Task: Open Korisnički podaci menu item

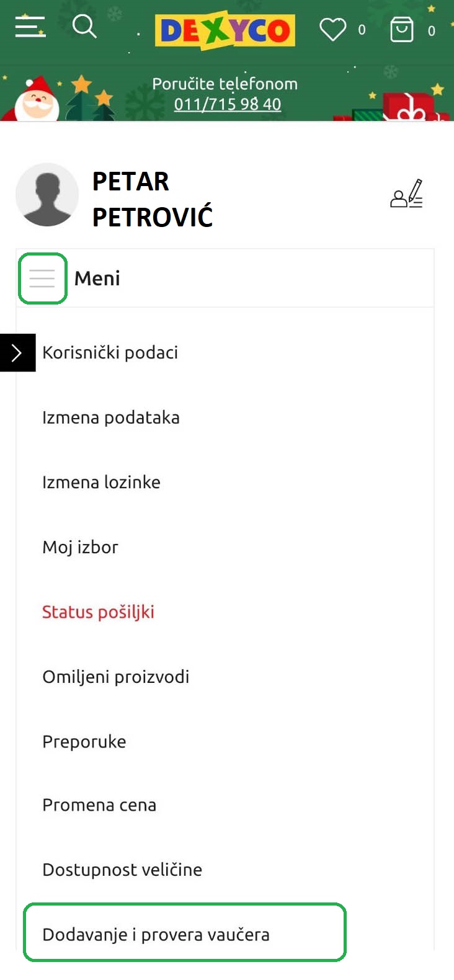Action: tap(110, 353)
